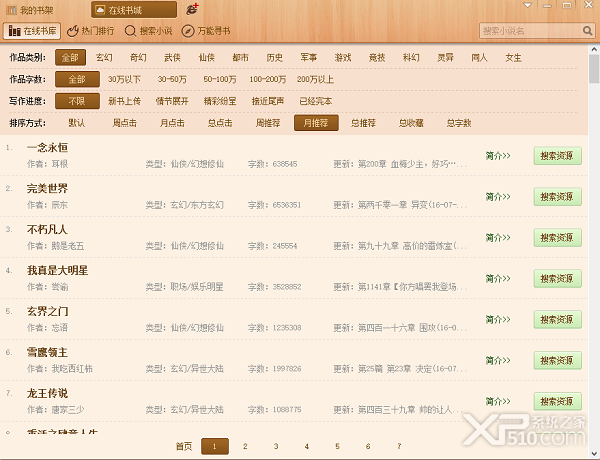Filter word count 30万以下
This screenshot has height=460, width=600.
[x=124, y=80]
